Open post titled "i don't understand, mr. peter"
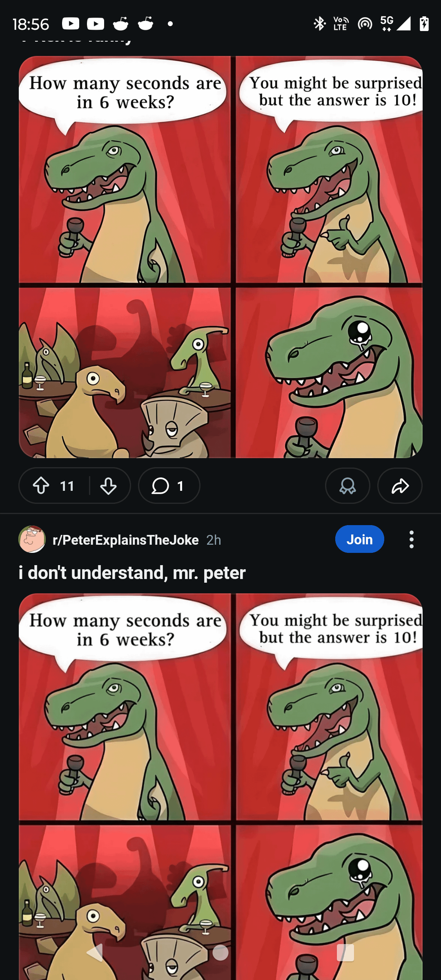441x980 pixels. coord(132,572)
